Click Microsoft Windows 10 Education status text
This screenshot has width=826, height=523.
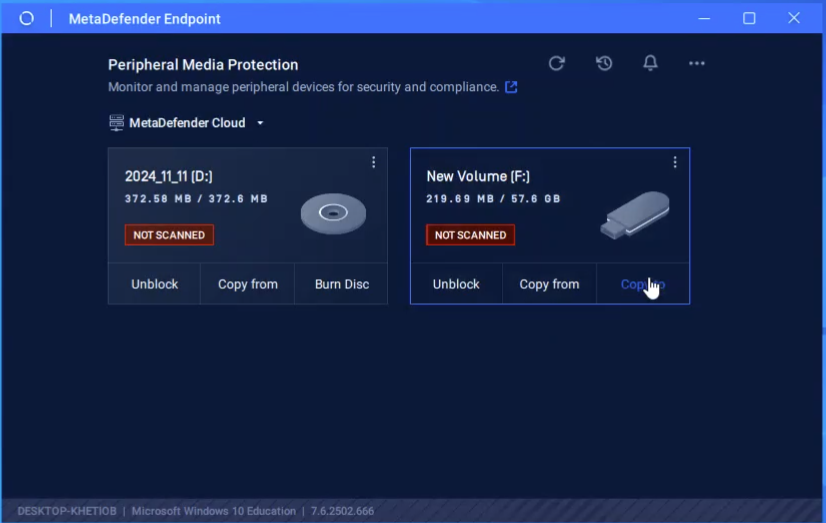(x=213, y=511)
